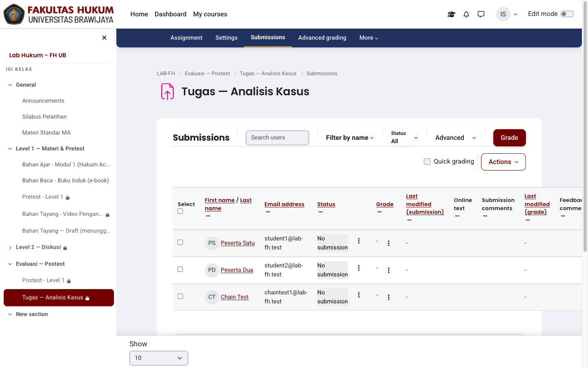
Task: Collapse the New section chevron
Action: [x=10, y=314]
